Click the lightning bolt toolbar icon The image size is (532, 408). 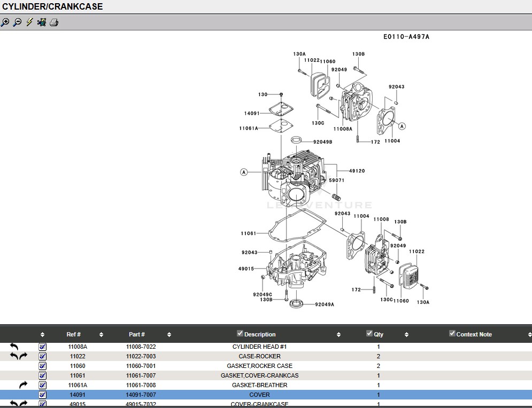point(29,22)
